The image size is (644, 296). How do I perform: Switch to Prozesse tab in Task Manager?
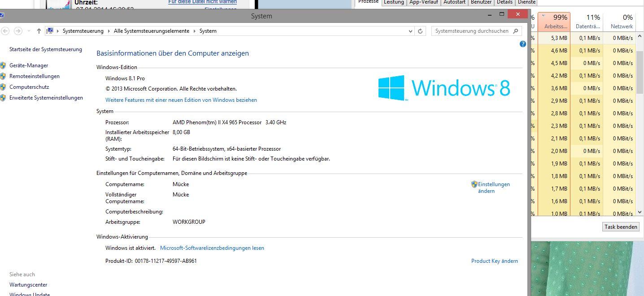(369, 2)
